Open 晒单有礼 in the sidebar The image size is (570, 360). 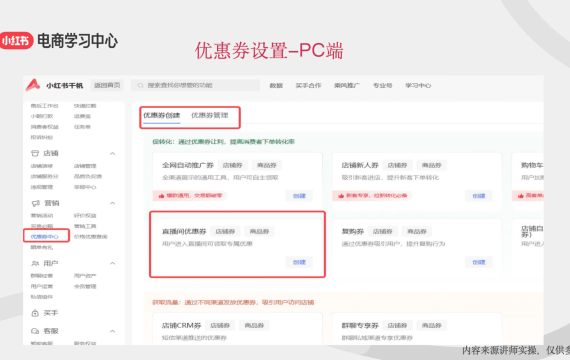[42, 247]
